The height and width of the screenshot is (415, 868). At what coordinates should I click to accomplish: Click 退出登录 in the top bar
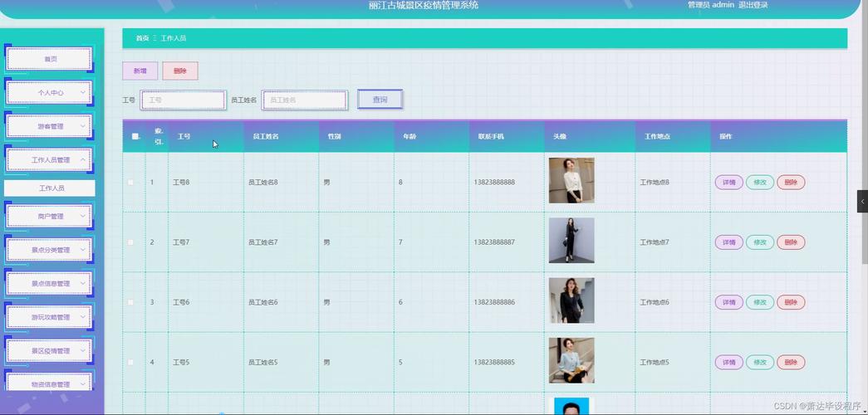[753, 5]
